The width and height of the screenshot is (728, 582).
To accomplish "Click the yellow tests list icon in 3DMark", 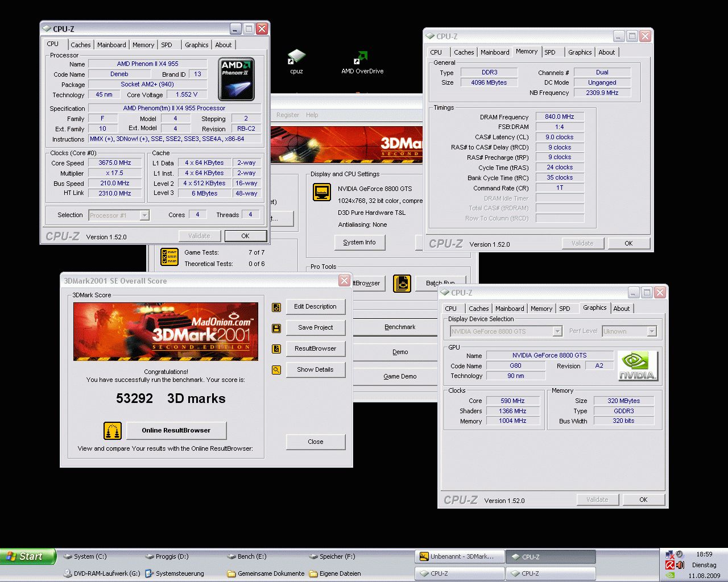I will pos(169,257).
